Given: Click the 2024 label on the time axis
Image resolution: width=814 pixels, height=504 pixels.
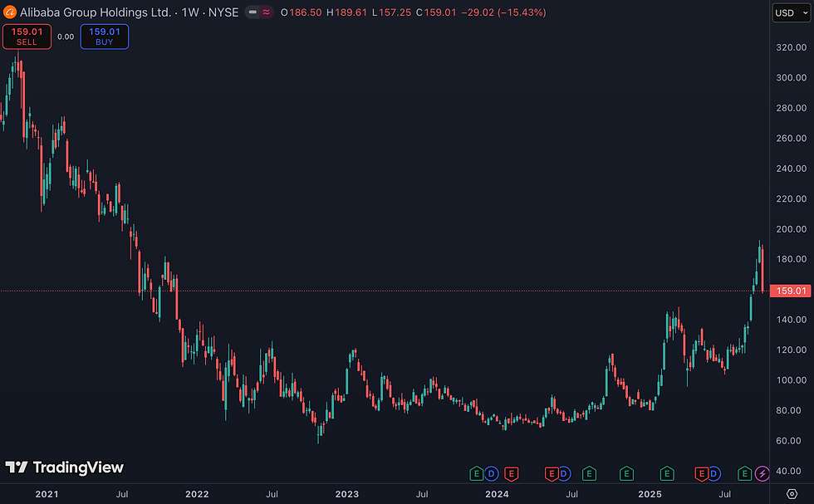Looking at the screenshot, I should point(497,494).
